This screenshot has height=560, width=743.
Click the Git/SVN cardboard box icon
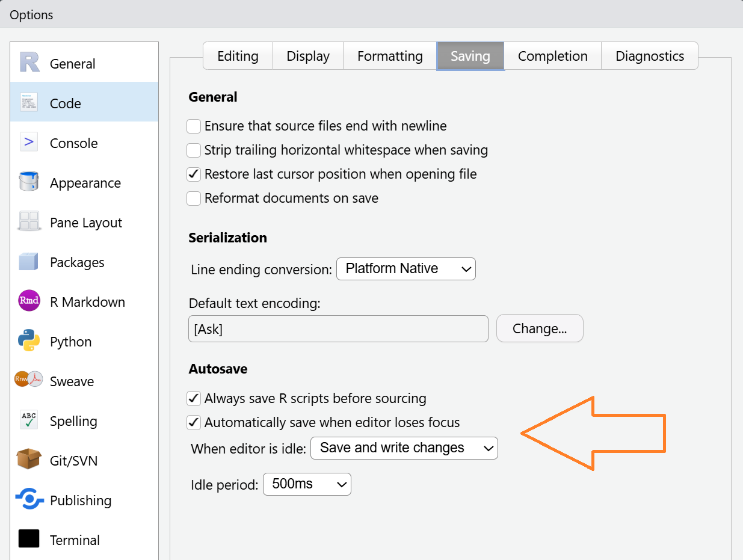29,460
